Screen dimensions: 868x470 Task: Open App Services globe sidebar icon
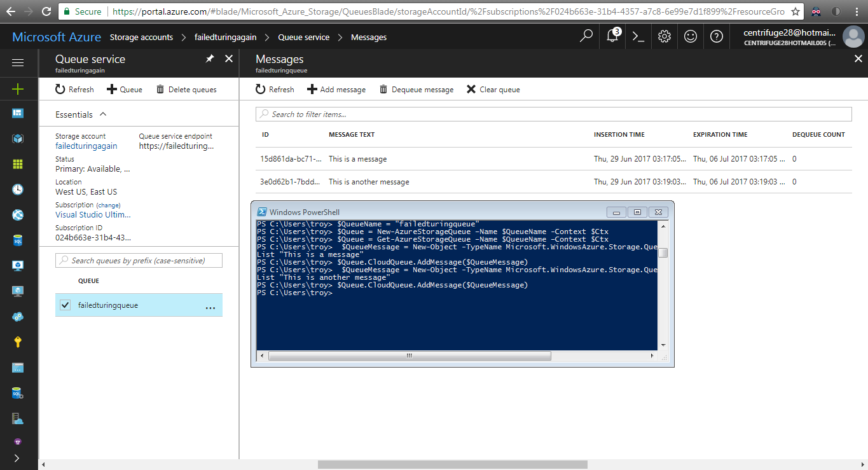pos(18,215)
